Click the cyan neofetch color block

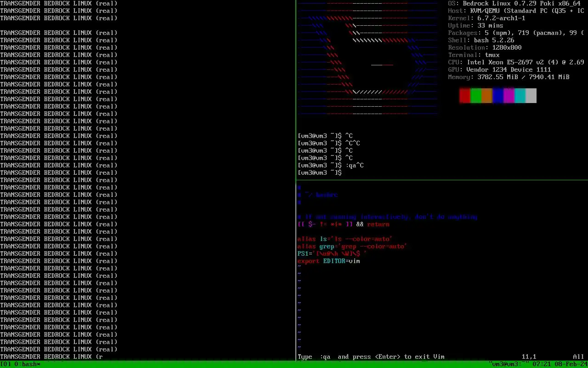pos(520,96)
